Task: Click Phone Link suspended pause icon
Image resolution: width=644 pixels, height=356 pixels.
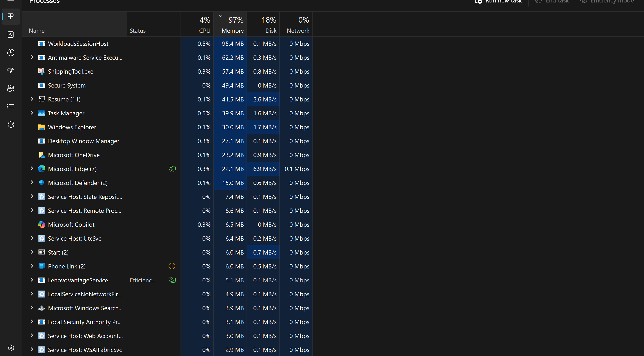Action: [172, 266]
